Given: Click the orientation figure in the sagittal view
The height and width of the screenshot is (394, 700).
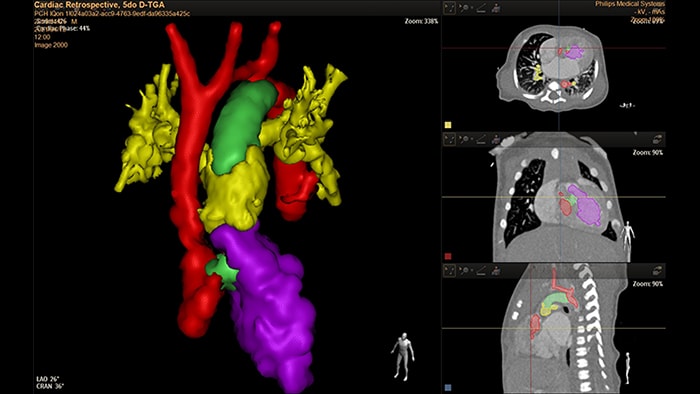Looking at the screenshot, I should click(x=628, y=368).
